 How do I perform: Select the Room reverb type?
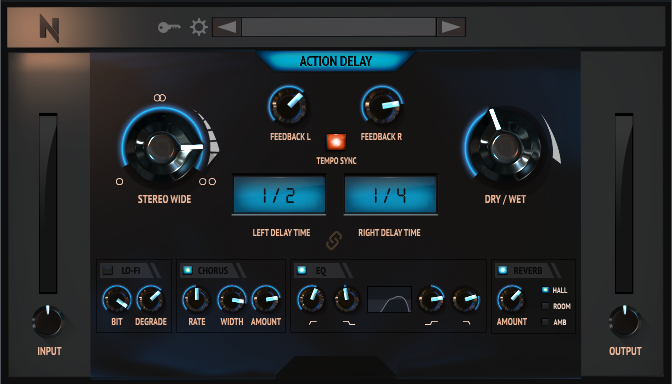pos(545,306)
